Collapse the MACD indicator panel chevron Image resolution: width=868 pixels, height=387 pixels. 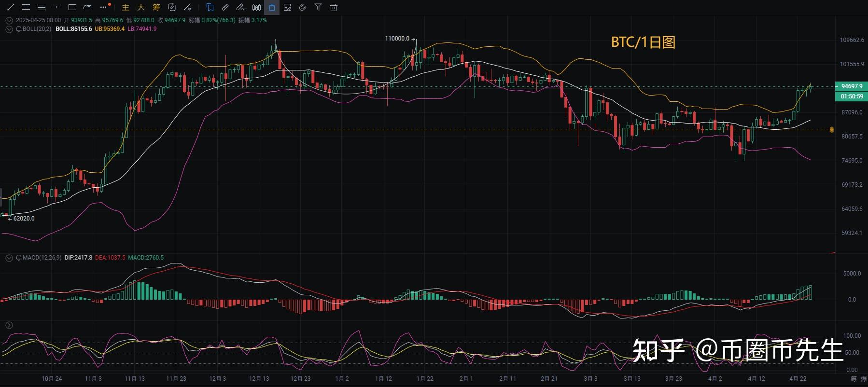9,258
